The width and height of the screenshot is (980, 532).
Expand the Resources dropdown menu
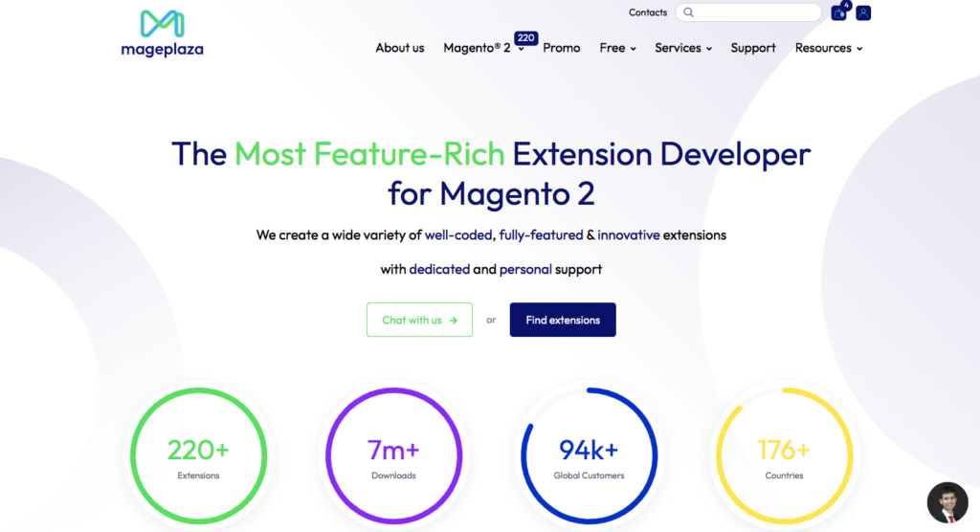click(x=829, y=48)
